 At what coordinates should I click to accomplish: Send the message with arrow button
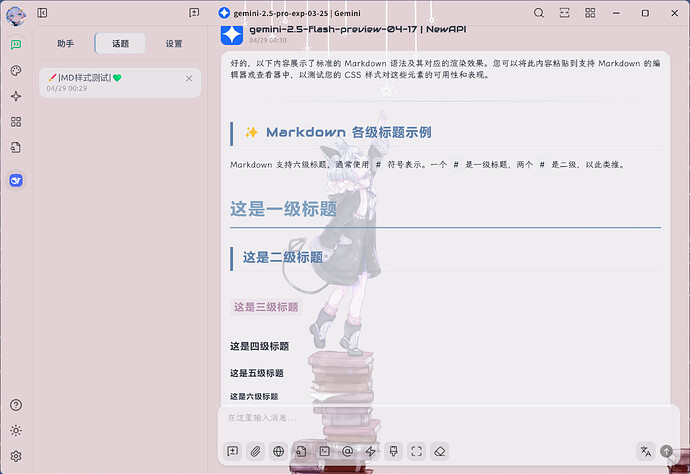point(666,451)
